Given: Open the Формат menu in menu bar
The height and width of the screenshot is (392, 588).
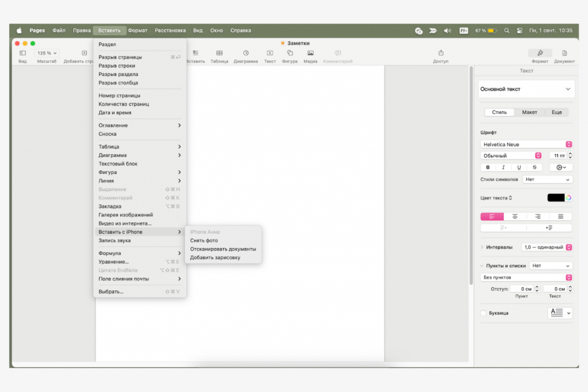Looking at the screenshot, I should 138,30.
